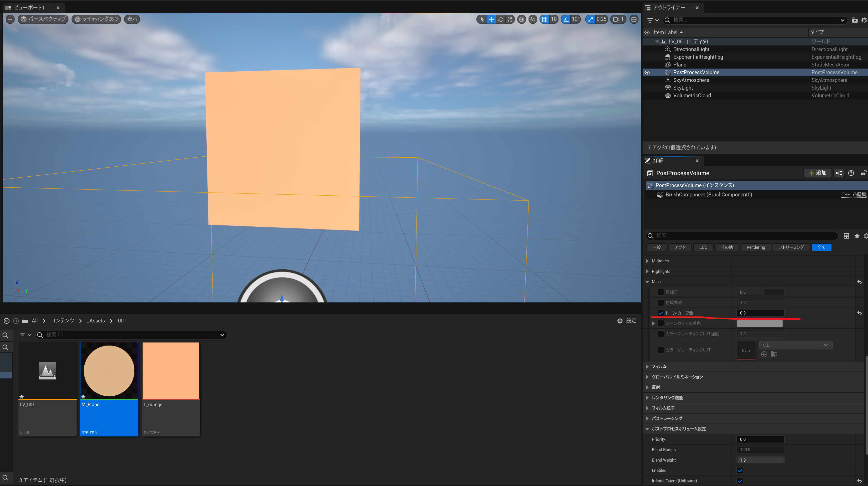Click the 追加 add component button
The height and width of the screenshot is (486, 868).
click(817, 173)
